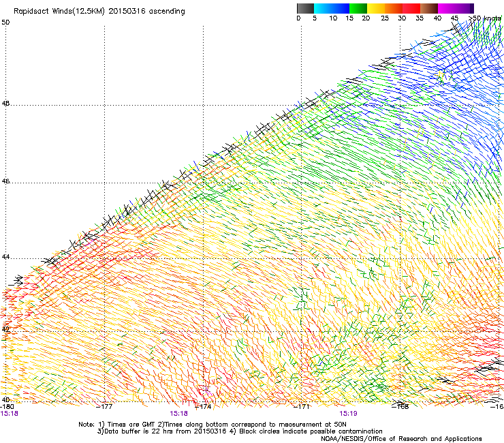Screen dimensions: 504x443
Task: Click the green 15-20 knots legend segment
Action: point(358,8)
